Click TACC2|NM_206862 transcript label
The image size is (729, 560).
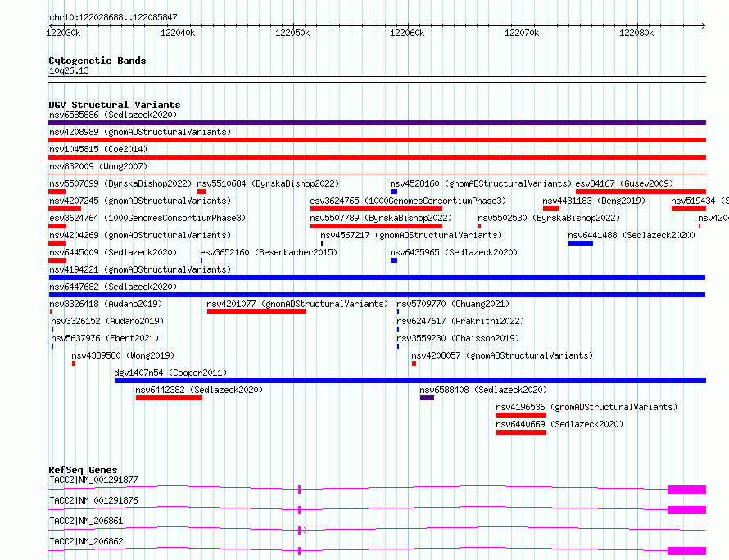[86, 541]
